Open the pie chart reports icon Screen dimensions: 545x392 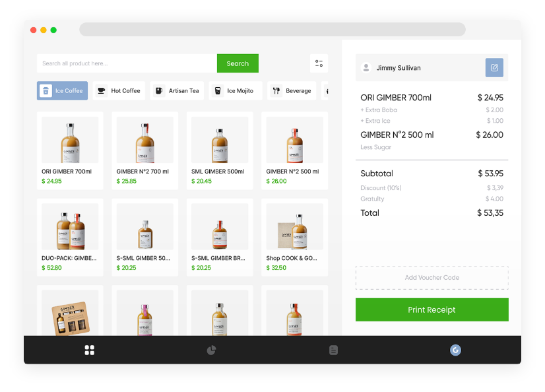[x=211, y=350]
